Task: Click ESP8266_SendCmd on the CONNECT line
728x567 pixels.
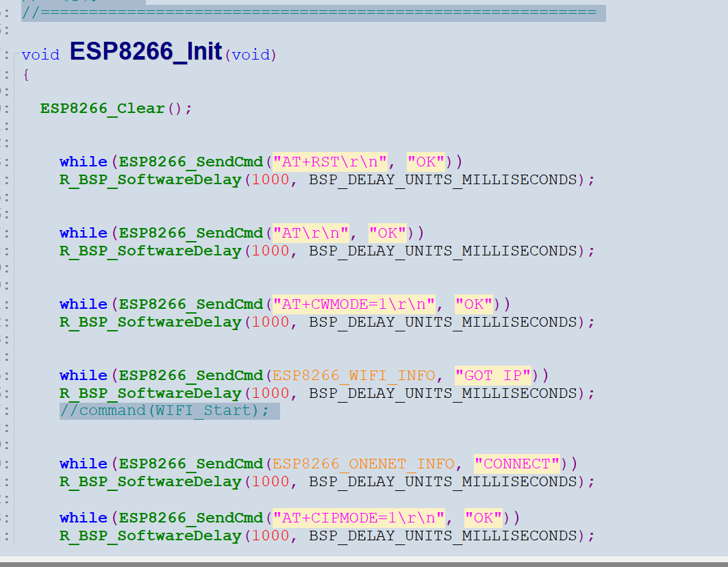Action: point(191,464)
